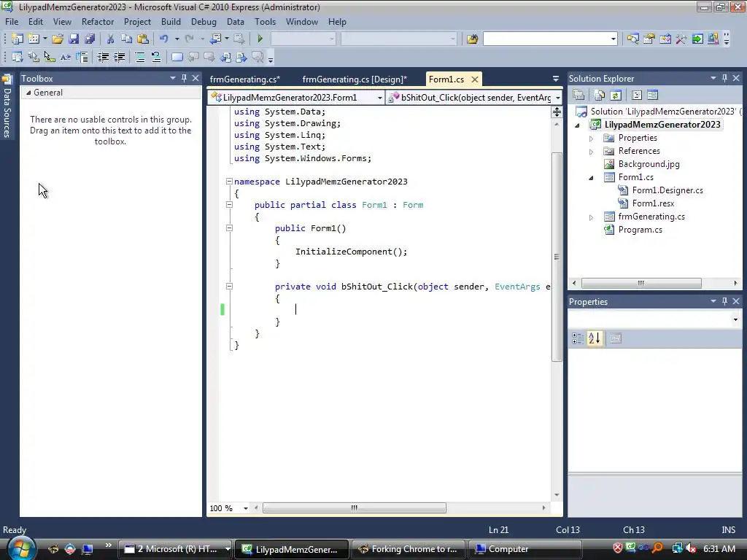Undo the last action with the Undo arrow
The height and width of the screenshot is (560, 747).
tap(164, 39)
